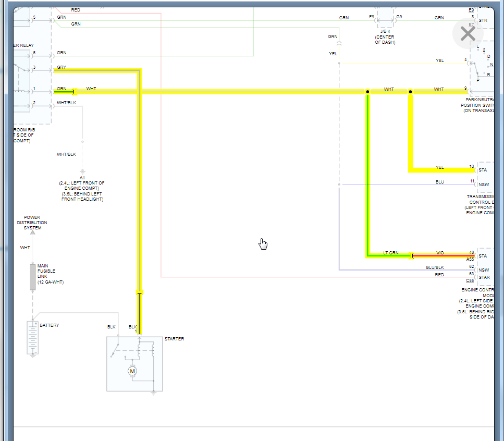Viewport: 504px width, 441px height.
Task: Close the wiring diagram with the X button
Action: (468, 33)
